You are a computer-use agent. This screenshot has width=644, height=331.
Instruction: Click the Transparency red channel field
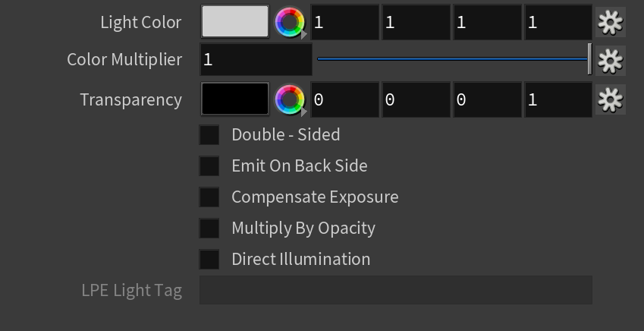coord(344,100)
